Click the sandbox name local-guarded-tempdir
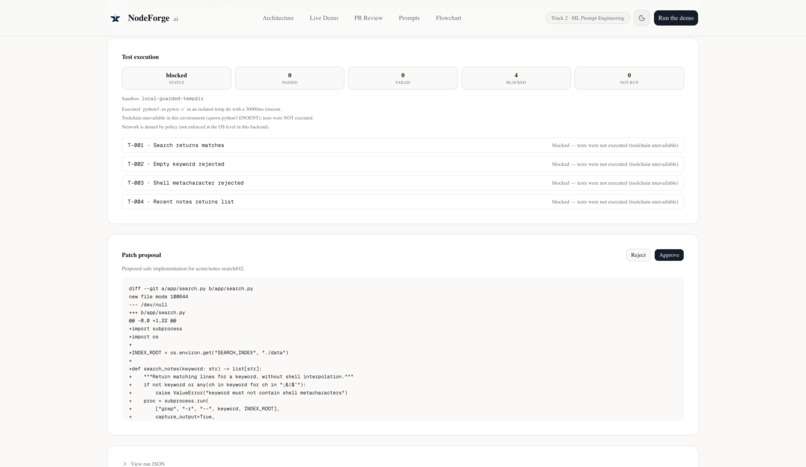This screenshot has height=467, width=806. tap(172, 99)
